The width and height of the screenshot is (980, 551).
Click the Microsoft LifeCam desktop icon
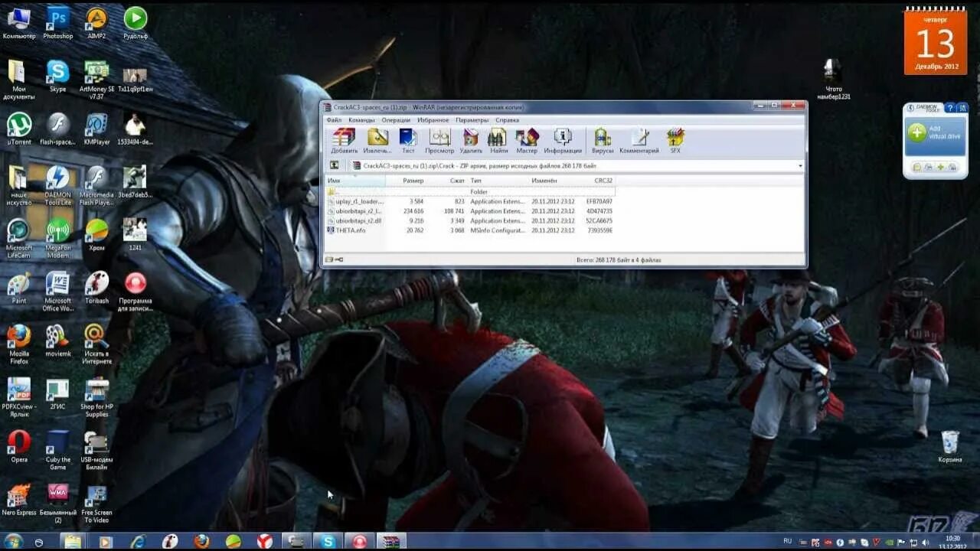point(19,239)
